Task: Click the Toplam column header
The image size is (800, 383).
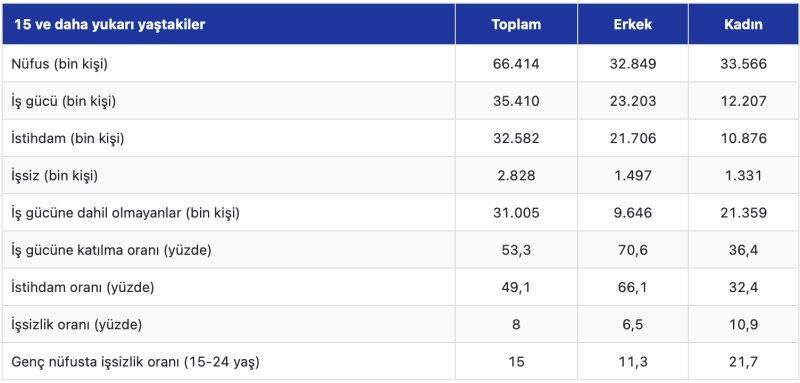Action: click(516, 24)
